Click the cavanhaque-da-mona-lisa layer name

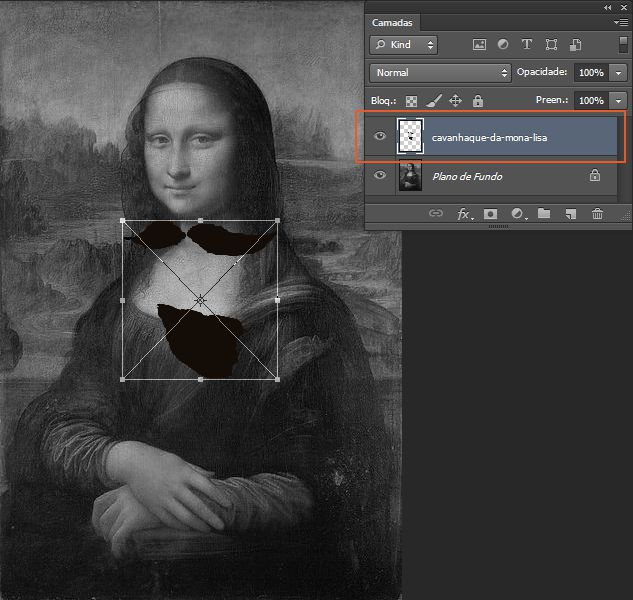489,138
